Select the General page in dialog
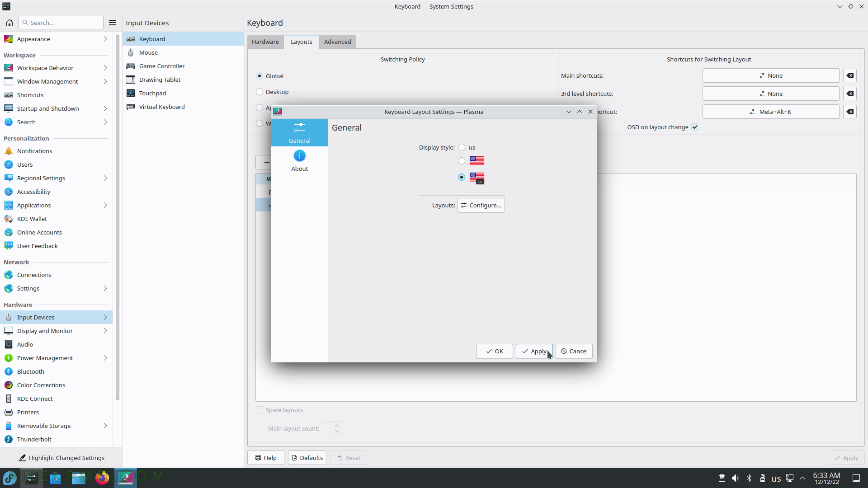 click(299, 132)
